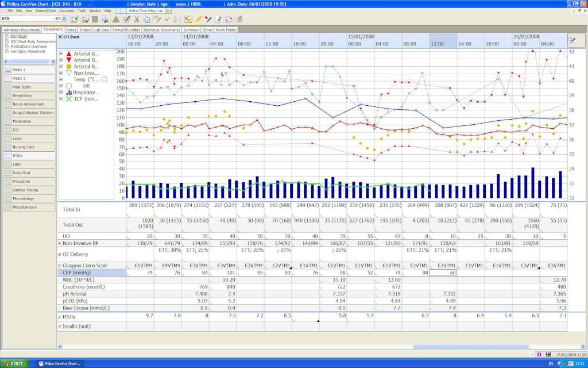Uncheck the Arterial B down-triangle series checkbox
The image size is (588, 368).
click(61, 60)
